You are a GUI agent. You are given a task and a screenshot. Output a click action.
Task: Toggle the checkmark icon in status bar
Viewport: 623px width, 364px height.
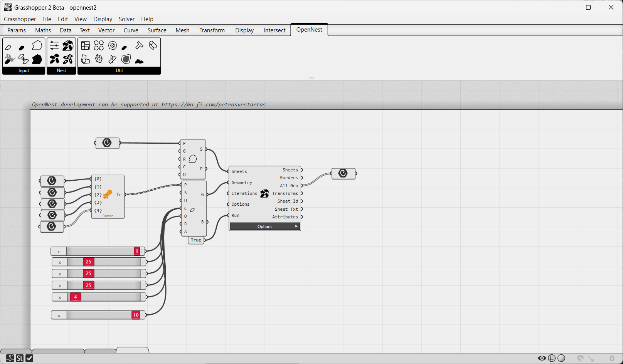[29, 358]
